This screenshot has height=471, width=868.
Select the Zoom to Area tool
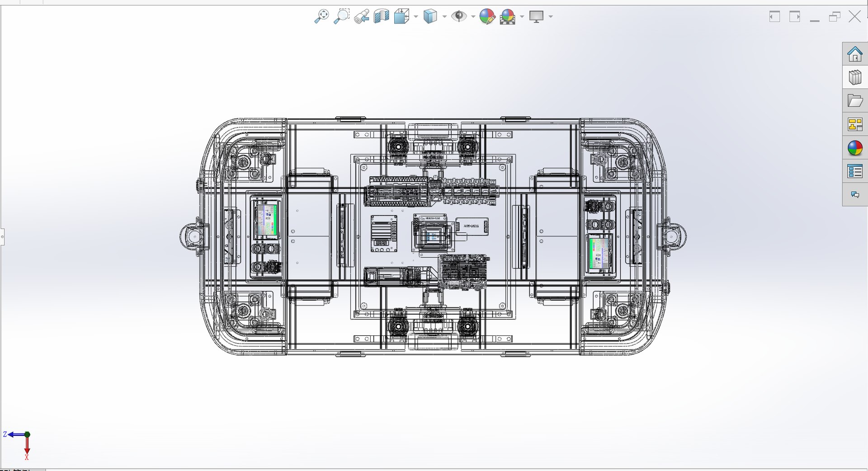click(x=342, y=17)
